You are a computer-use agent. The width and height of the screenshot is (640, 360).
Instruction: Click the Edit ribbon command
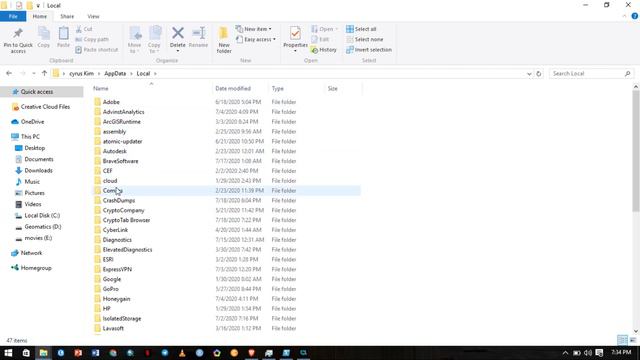pos(320,39)
